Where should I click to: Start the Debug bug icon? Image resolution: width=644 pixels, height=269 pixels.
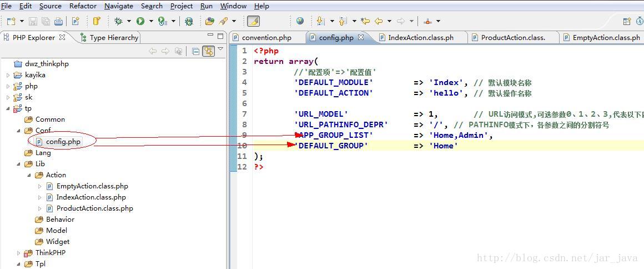[118, 21]
